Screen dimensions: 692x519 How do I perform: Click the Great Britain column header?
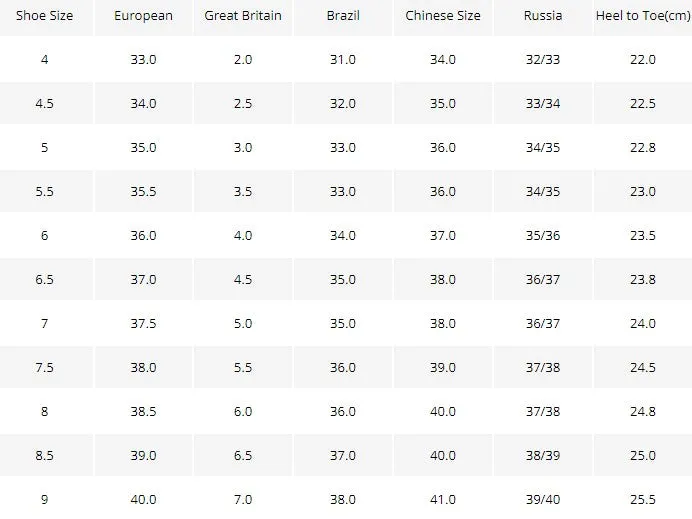pos(243,16)
